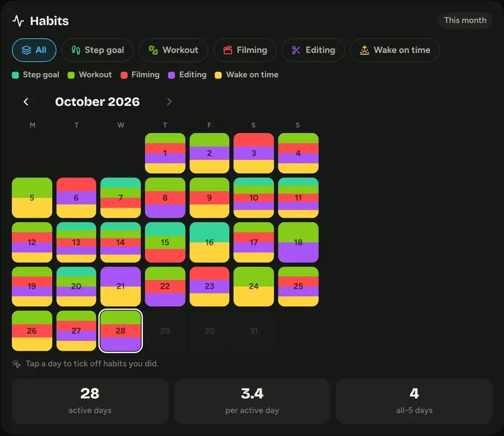This screenshot has width=504, height=436.
Task: Select day 10 in October
Action: (254, 198)
